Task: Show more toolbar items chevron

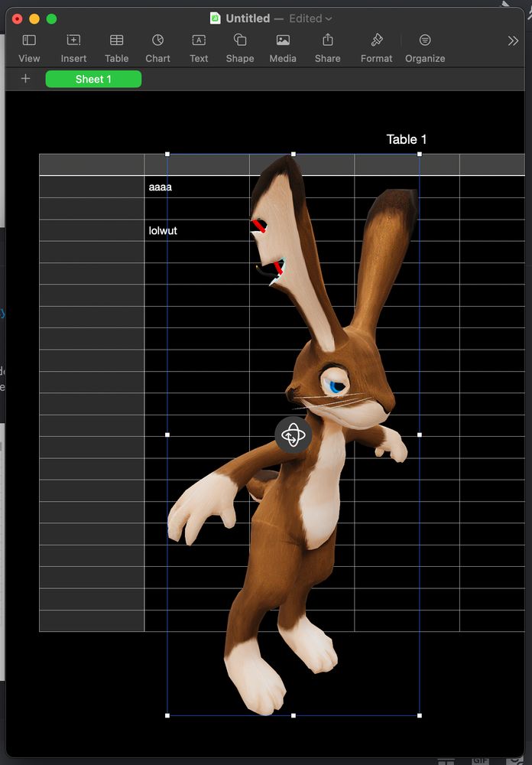Action: (512, 41)
